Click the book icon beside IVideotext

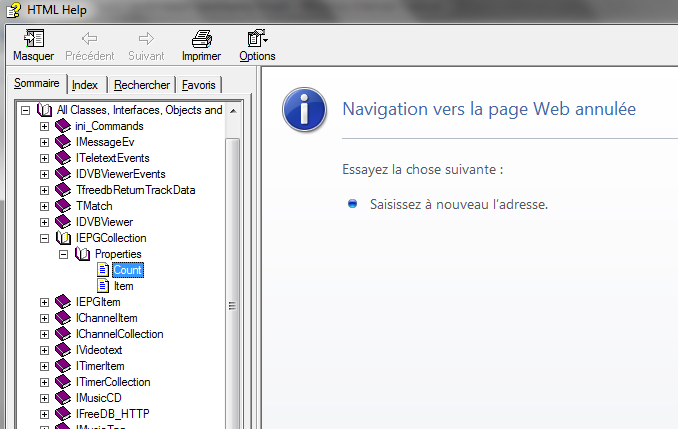63,350
